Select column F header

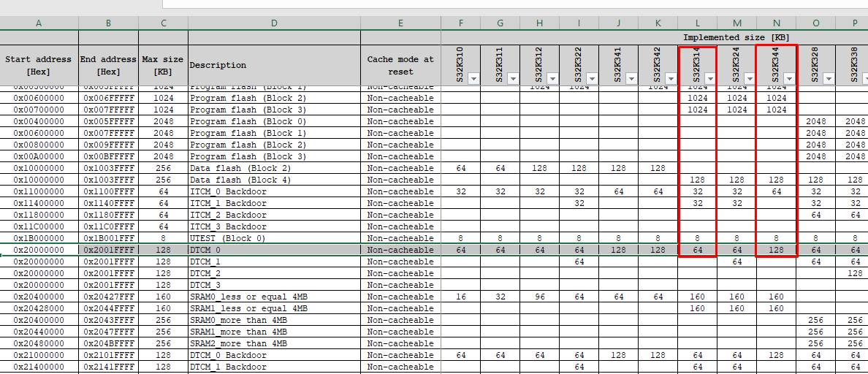tap(460, 23)
